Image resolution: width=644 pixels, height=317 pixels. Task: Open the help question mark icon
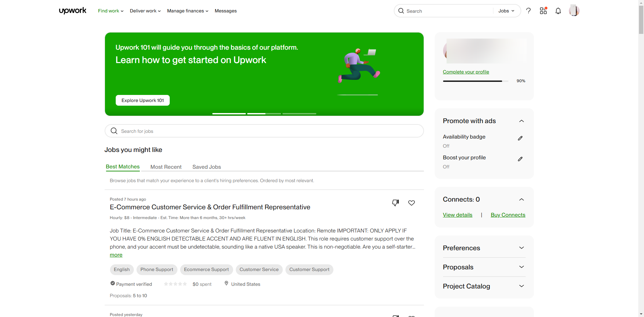point(529,11)
